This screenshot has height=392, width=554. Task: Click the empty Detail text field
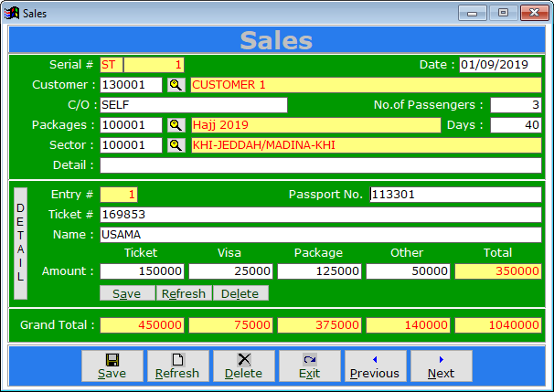[x=321, y=165]
